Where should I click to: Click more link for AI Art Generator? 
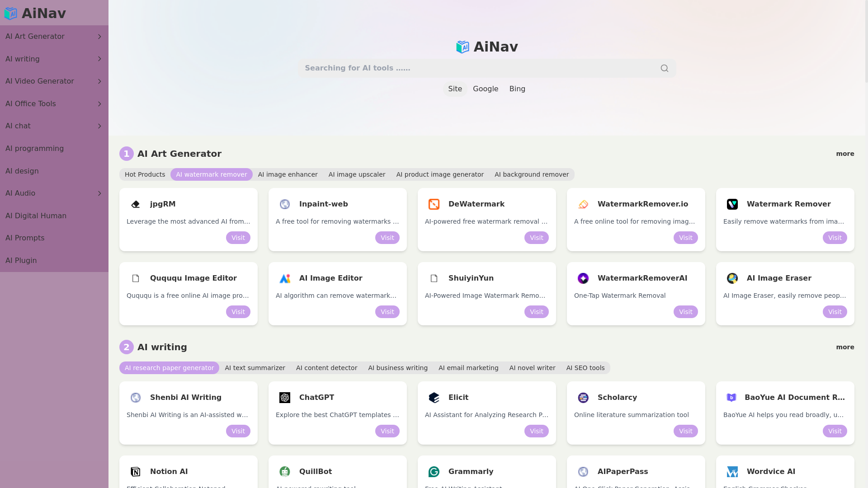point(845,154)
